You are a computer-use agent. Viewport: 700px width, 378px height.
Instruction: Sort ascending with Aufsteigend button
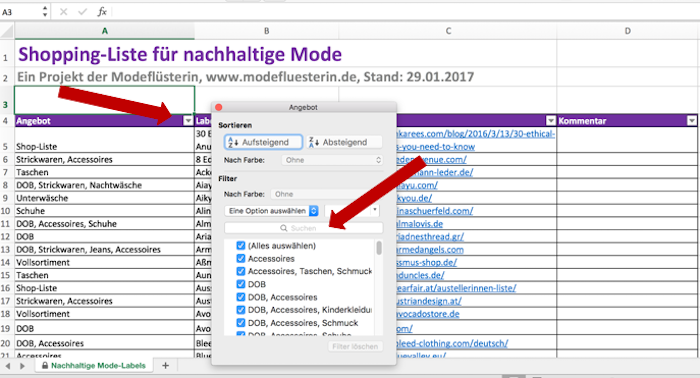263,142
